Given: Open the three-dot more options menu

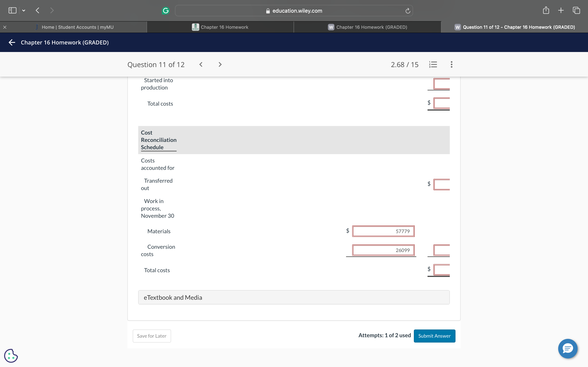Looking at the screenshot, I should pos(451,64).
